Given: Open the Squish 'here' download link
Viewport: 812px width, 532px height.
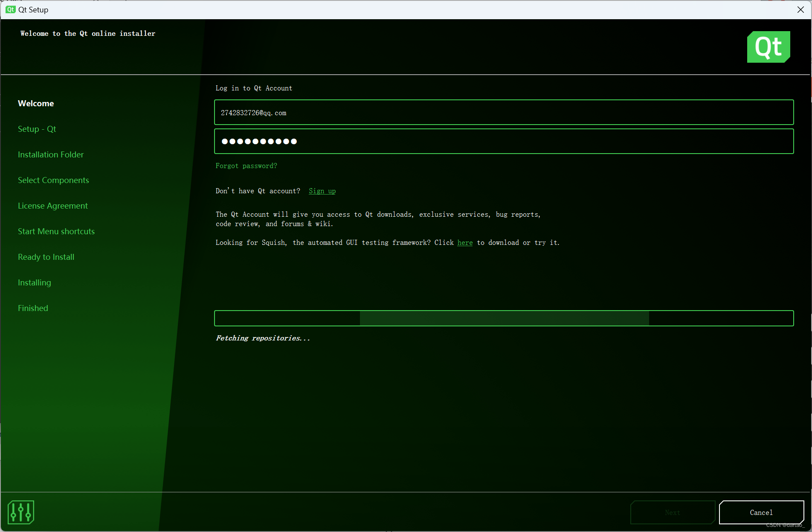Looking at the screenshot, I should (465, 242).
